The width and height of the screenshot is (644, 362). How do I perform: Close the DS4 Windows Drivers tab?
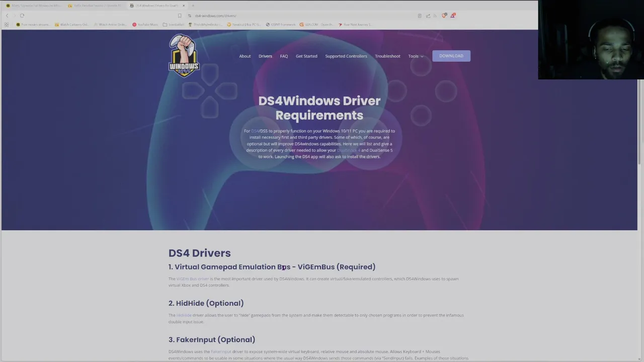coord(184,6)
